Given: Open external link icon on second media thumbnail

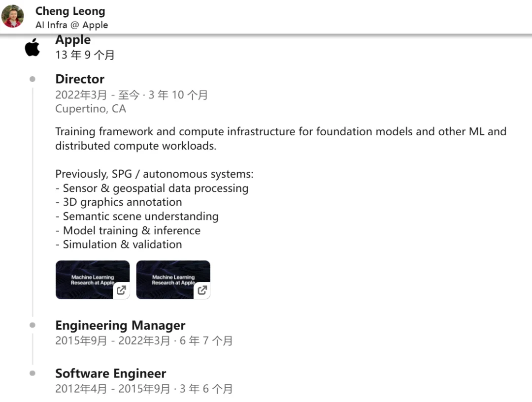Looking at the screenshot, I should (x=202, y=290).
